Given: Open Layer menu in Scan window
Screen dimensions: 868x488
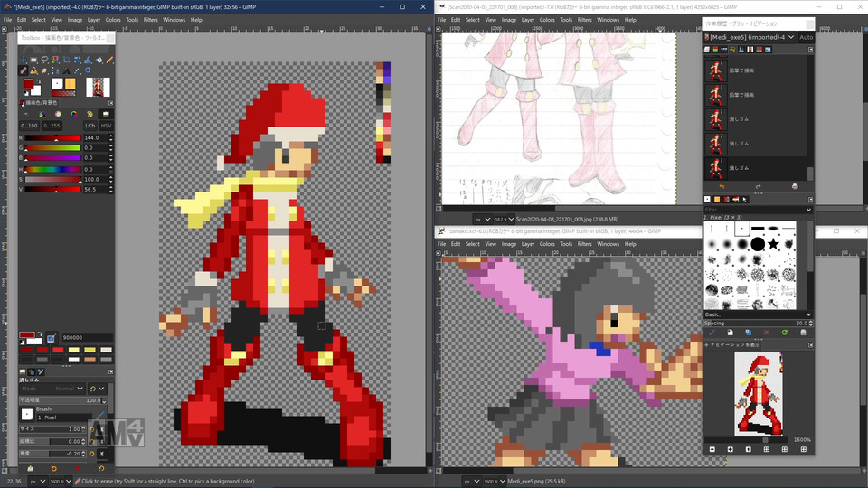Looking at the screenshot, I should pyautogui.click(x=528, y=19).
